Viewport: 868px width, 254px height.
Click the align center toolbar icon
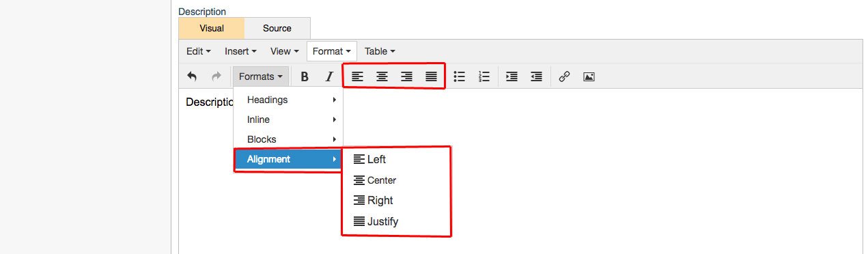coord(382,77)
